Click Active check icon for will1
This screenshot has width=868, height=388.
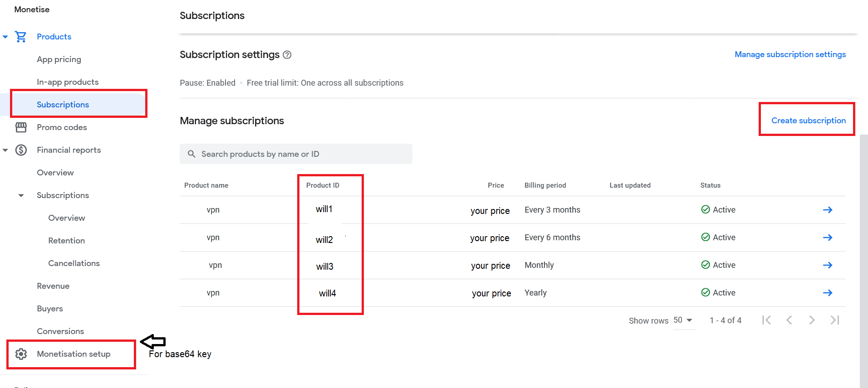click(706, 209)
